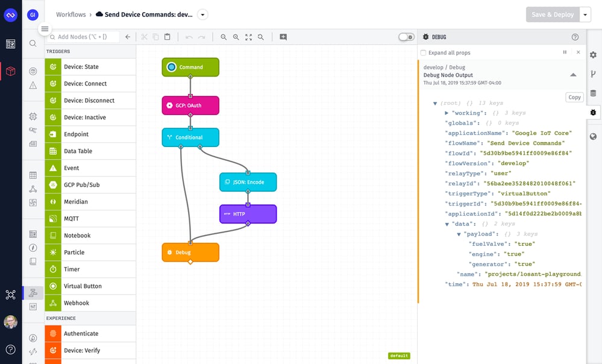The height and width of the screenshot is (364, 602).
Task: Open the version control branch panel
Action: pyautogui.click(x=593, y=72)
